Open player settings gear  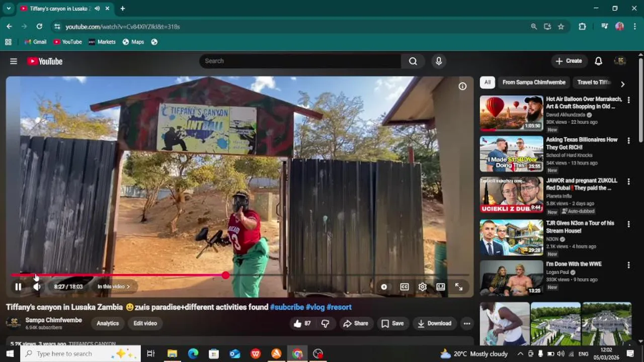pyautogui.click(x=423, y=287)
